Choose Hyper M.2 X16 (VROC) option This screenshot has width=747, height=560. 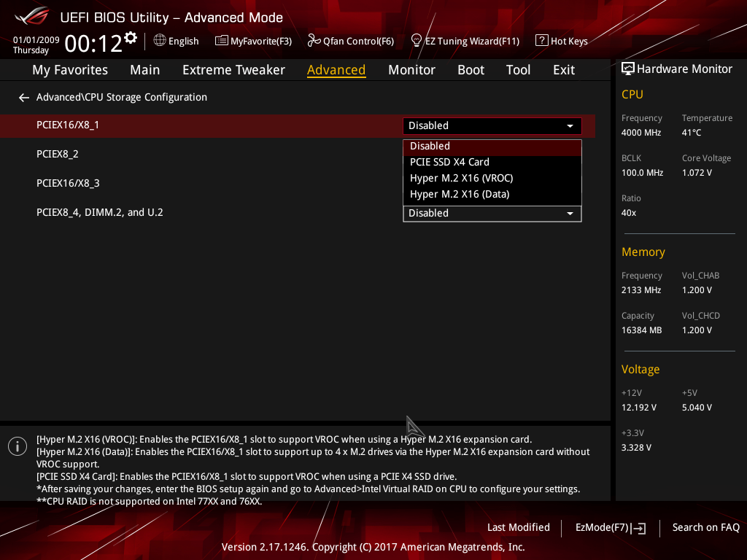pyautogui.click(x=492, y=178)
